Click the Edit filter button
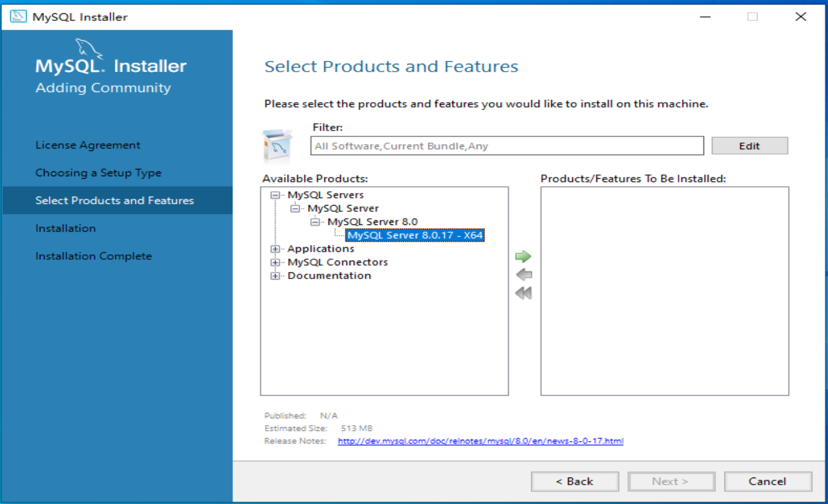 (x=749, y=145)
